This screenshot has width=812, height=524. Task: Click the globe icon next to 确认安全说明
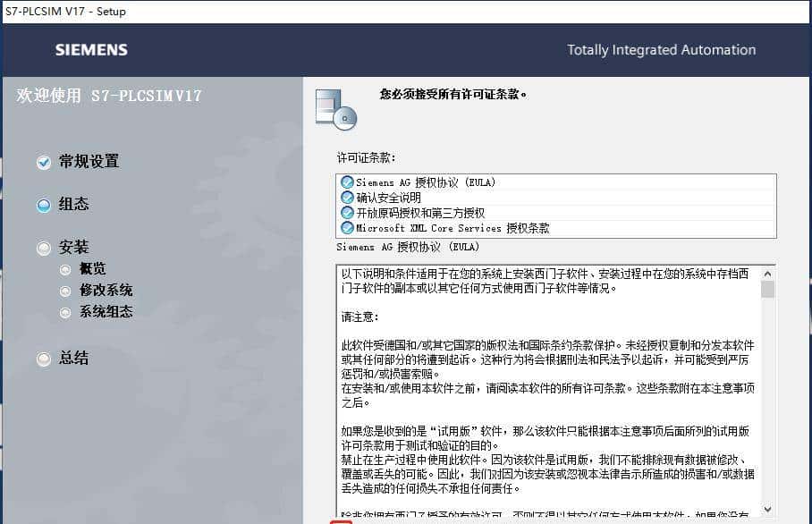pos(346,199)
